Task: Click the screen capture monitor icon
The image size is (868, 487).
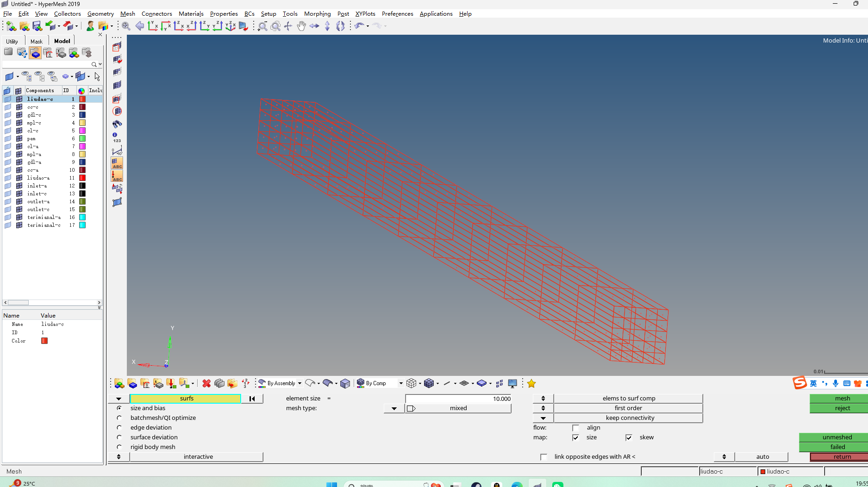Action: click(x=512, y=383)
